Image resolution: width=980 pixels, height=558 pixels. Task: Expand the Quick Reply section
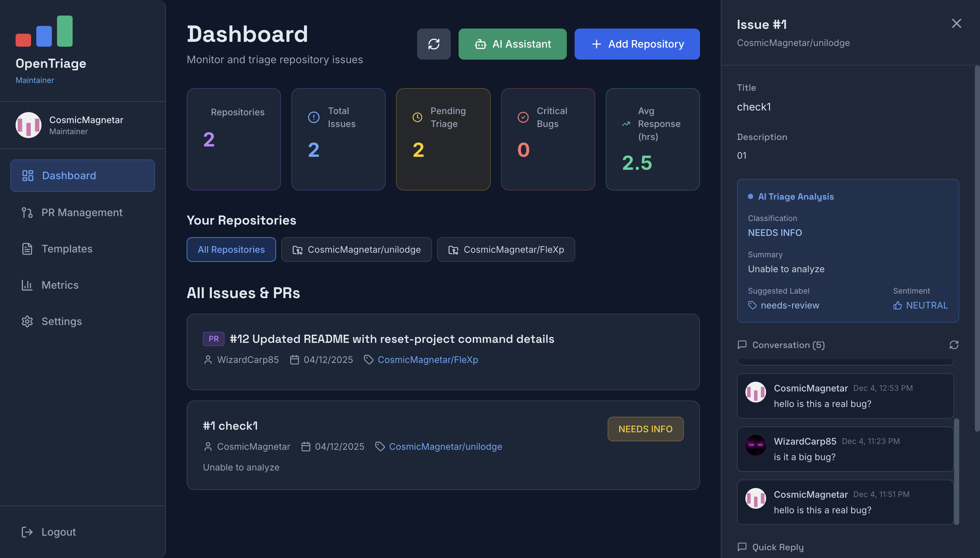(x=770, y=547)
